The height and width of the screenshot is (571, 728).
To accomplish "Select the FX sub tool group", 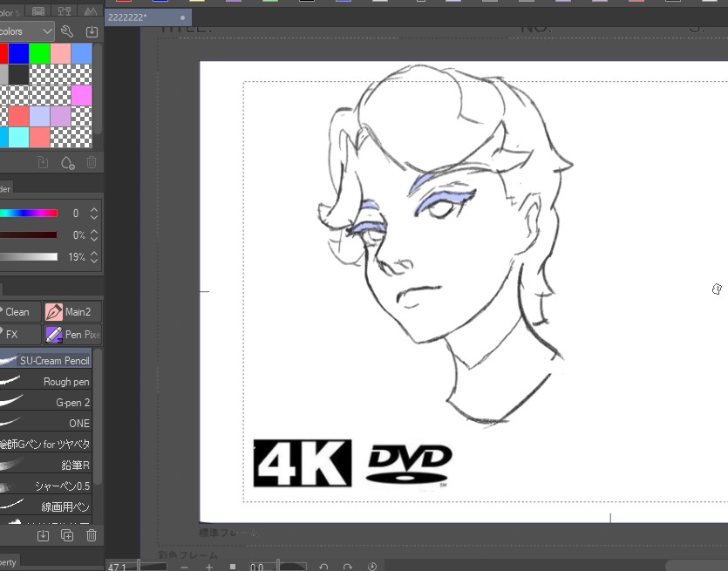I will [20, 334].
